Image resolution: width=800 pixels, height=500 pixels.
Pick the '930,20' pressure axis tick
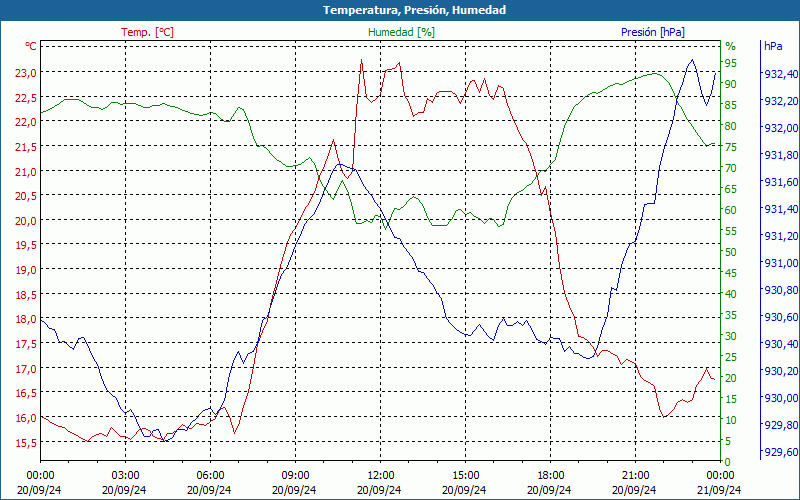point(780,371)
